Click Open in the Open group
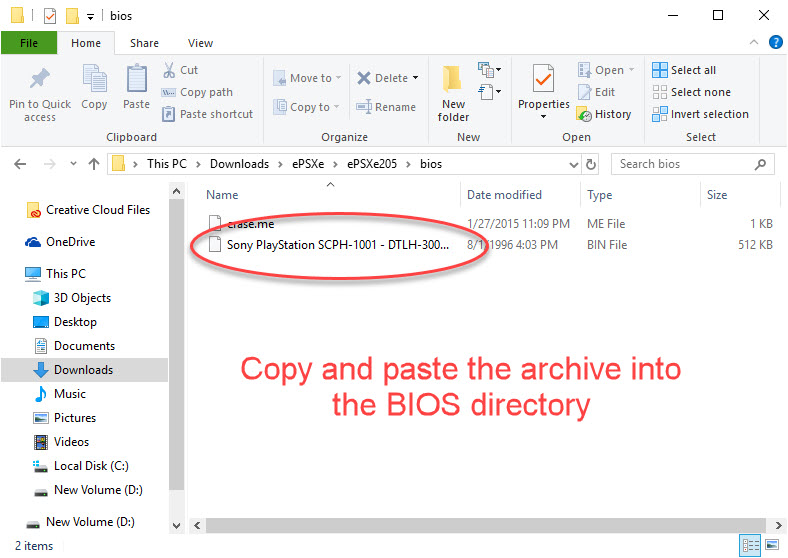 click(606, 70)
